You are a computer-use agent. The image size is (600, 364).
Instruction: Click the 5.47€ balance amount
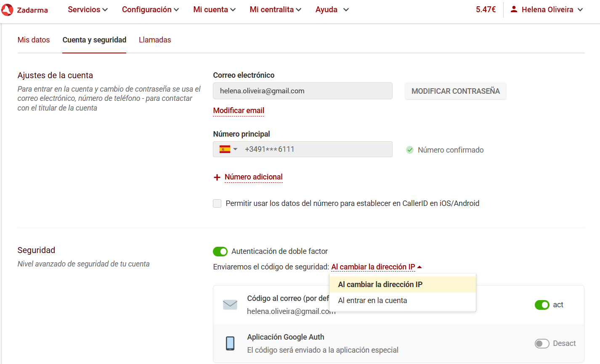[486, 9]
